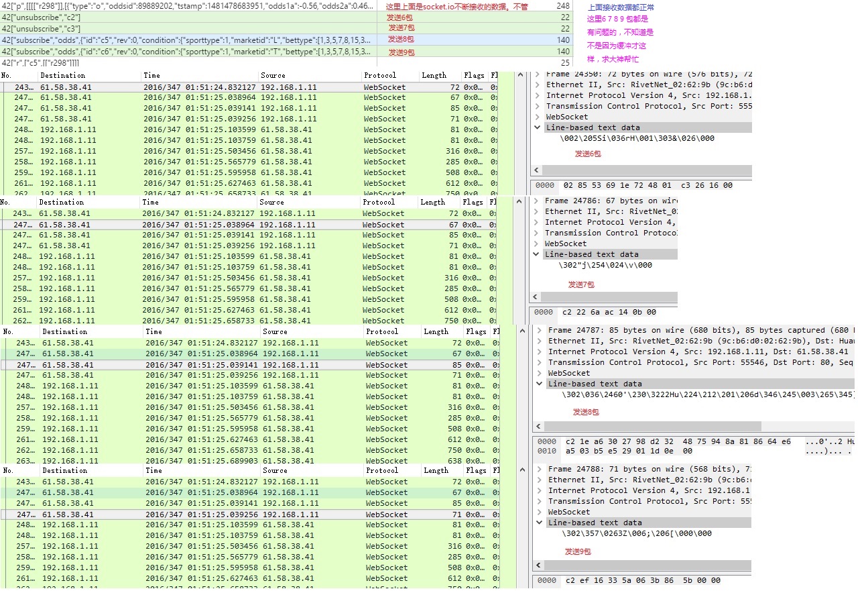Expand WebSocket row under Frame 24787

click(539, 373)
